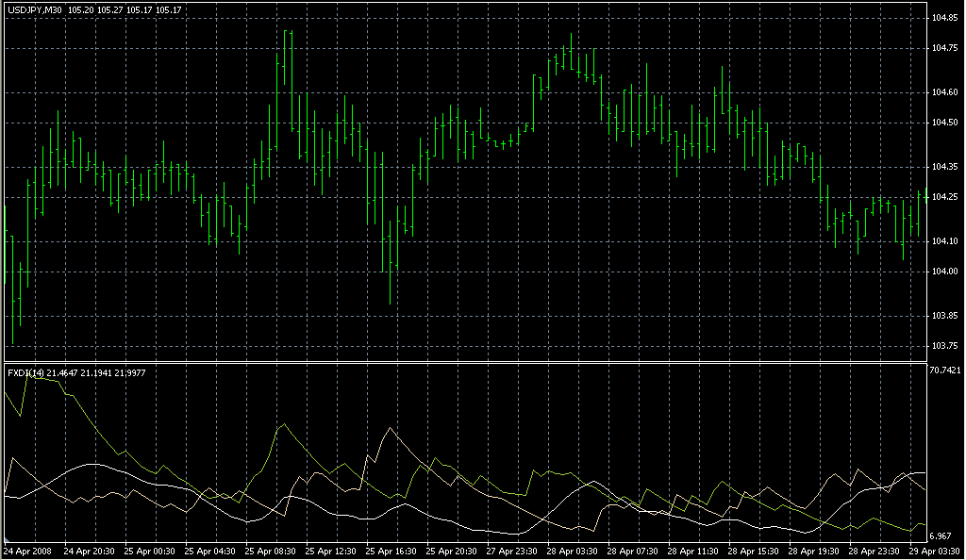Screen dimensions: 966x560
Task: Click the 104.35 price level label
Action: 945,167
